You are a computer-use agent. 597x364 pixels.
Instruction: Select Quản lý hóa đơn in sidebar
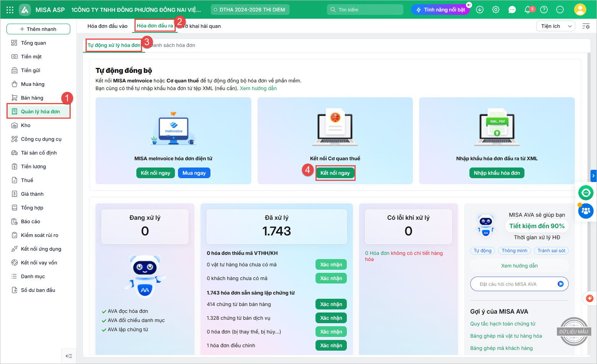pyautogui.click(x=38, y=111)
